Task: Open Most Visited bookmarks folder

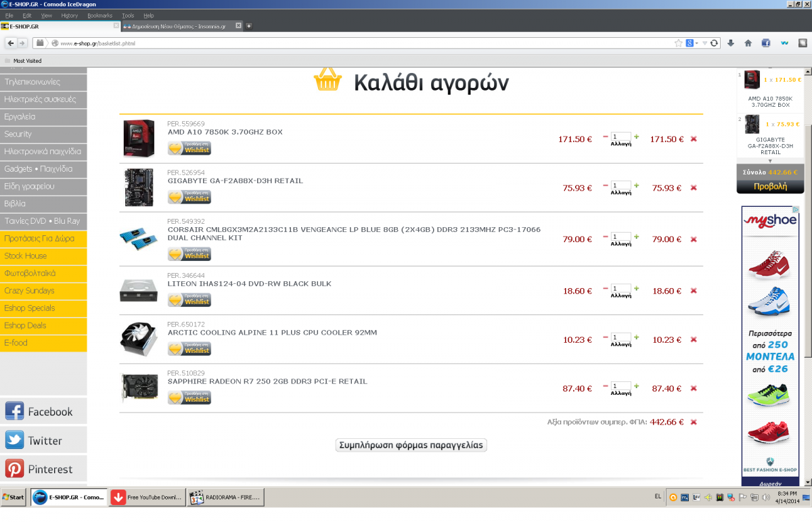Action: click(23, 60)
